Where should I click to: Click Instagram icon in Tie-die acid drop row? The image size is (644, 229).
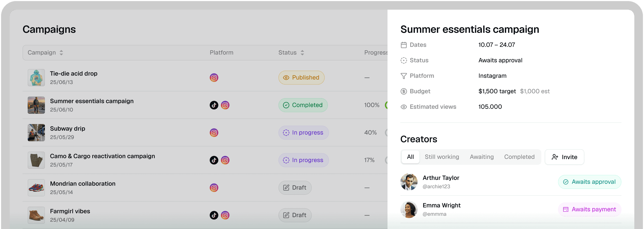click(214, 78)
